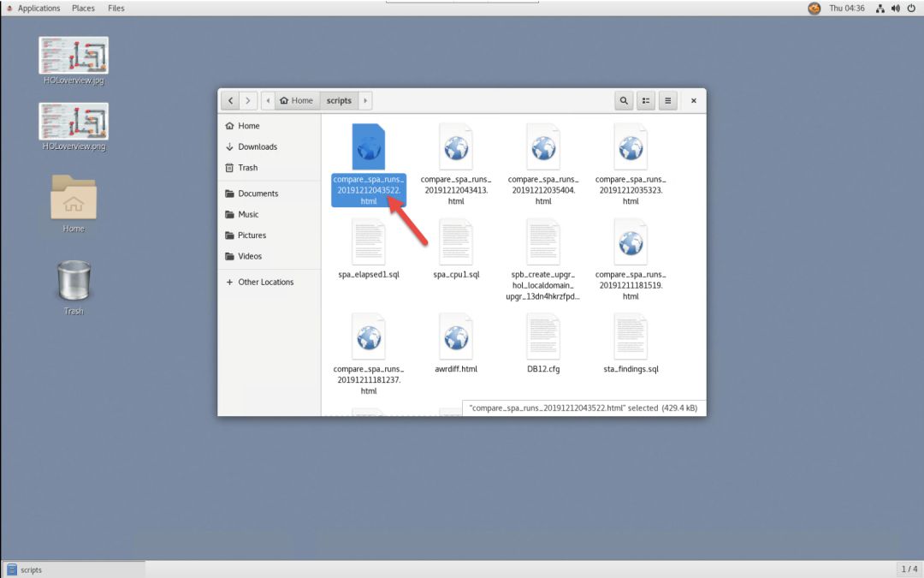Select the spa_elapsed1.sql document icon
The width and height of the screenshot is (924, 578).
[368, 241]
